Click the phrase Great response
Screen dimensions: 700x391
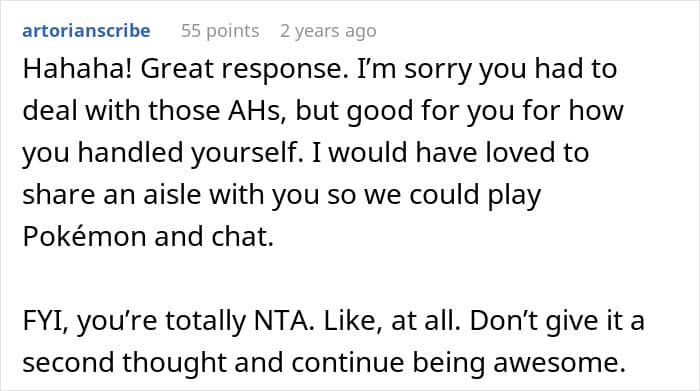(244, 70)
